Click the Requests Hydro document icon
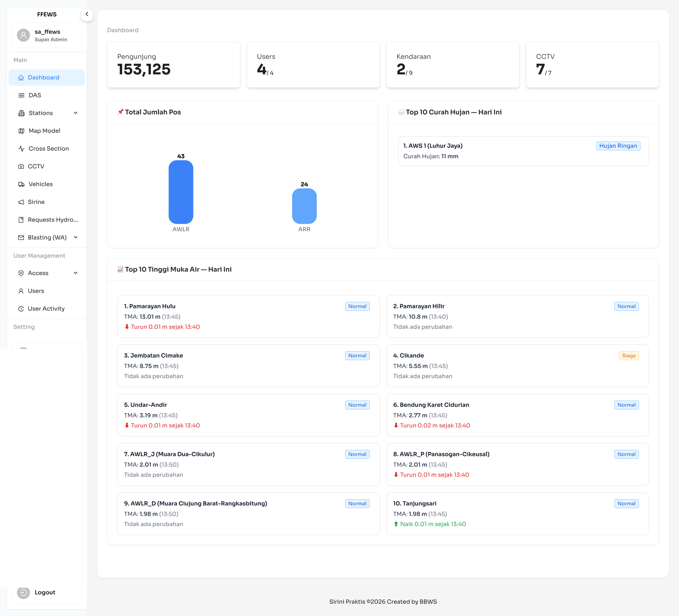This screenshot has width=679, height=616. pos(21,220)
